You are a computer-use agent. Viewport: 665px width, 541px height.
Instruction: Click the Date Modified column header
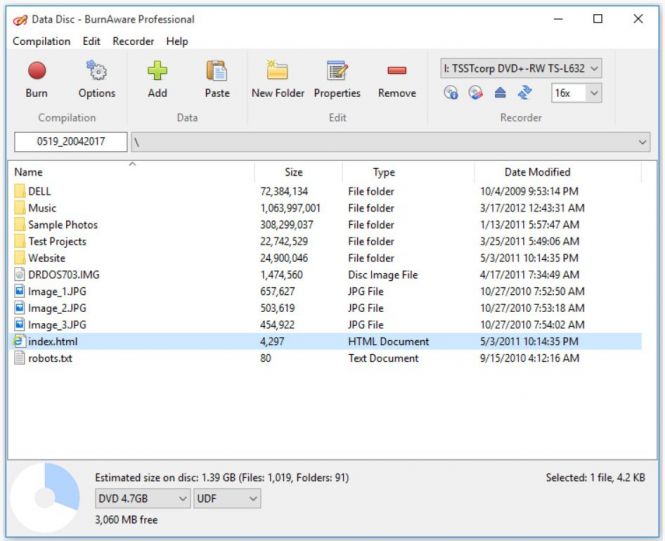(x=537, y=172)
